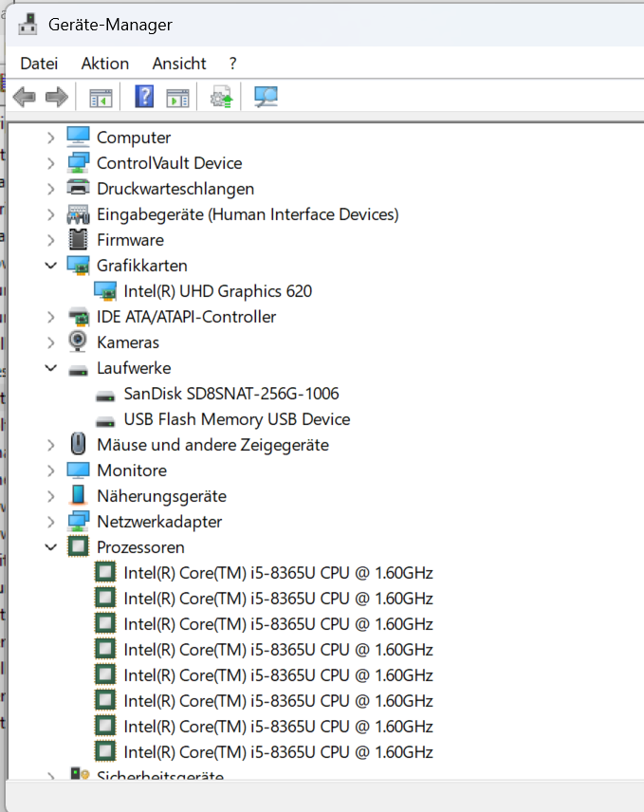This screenshot has width=644, height=812.
Task: Click the Monitore display icon
Action: [x=78, y=471]
